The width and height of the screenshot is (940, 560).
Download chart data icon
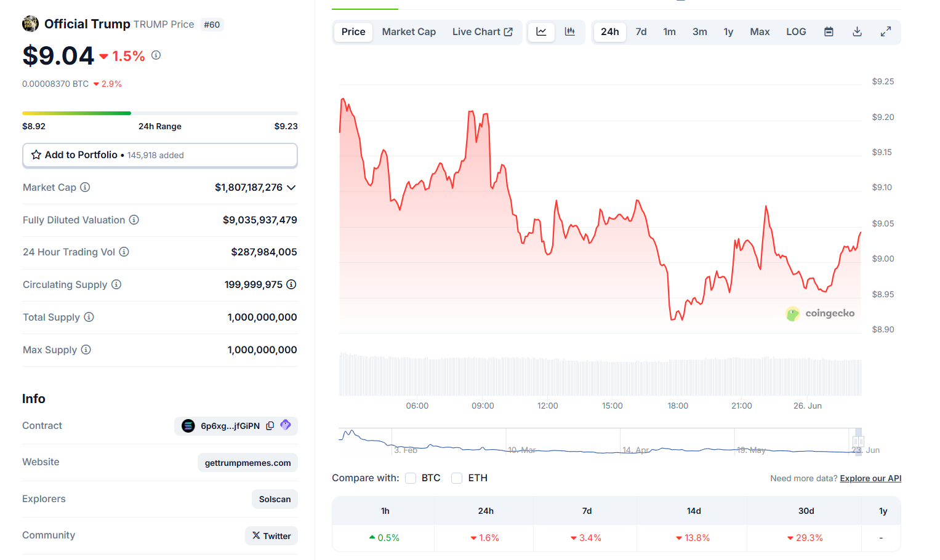[x=857, y=32]
